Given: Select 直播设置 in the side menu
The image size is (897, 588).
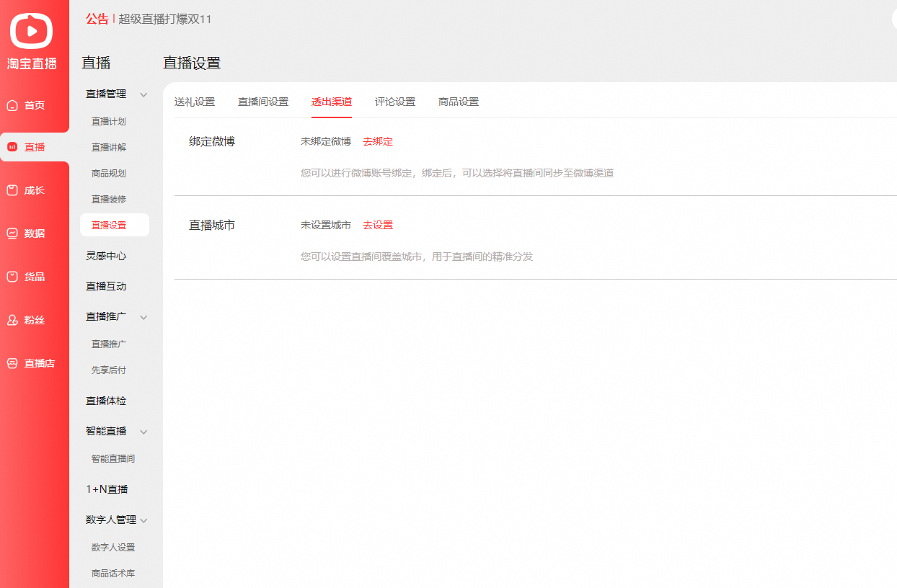Looking at the screenshot, I should (115, 225).
